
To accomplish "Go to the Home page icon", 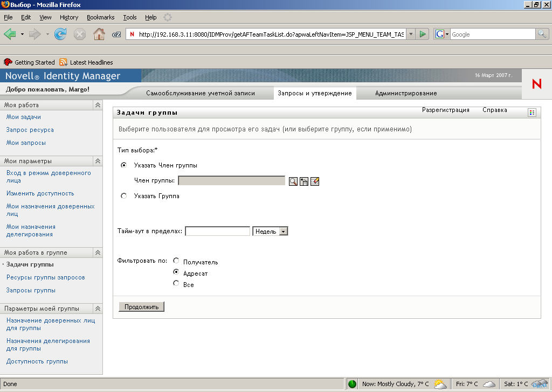I will [99, 34].
